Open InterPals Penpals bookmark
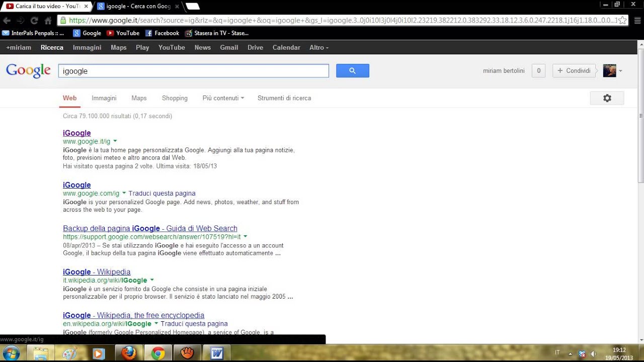644x362 pixels. [33, 33]
